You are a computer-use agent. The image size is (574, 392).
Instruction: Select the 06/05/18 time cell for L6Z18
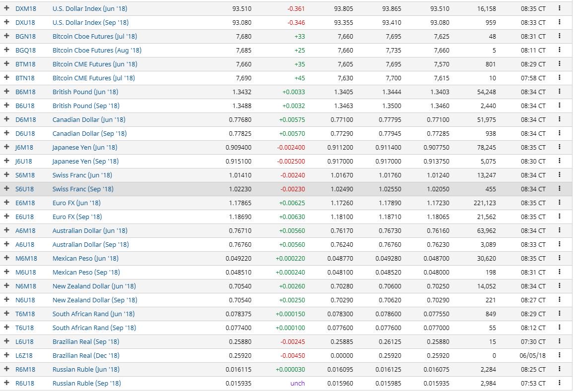point(532,355)
